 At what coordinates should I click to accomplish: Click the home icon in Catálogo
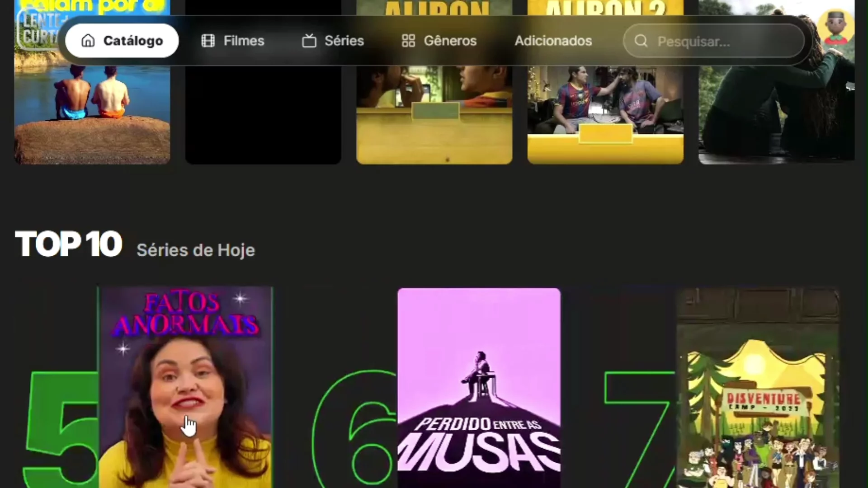coord(88,41)
